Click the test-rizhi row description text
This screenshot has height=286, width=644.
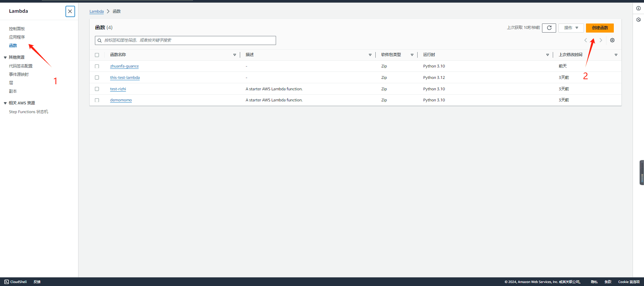274,89
